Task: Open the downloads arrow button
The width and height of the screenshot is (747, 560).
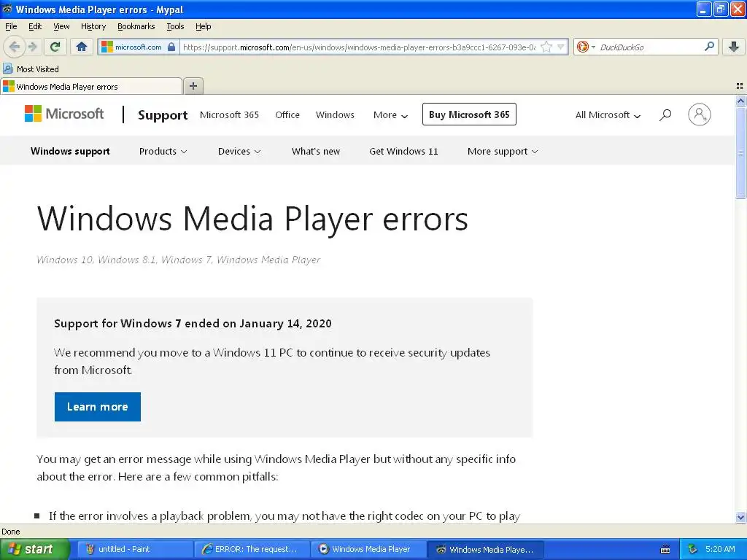Action: click(734, 47)
